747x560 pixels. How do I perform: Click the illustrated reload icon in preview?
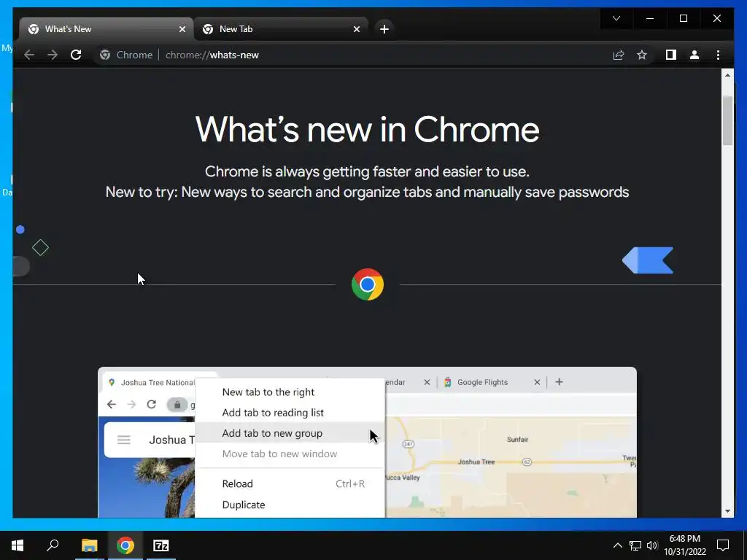[x=152, y=404]
